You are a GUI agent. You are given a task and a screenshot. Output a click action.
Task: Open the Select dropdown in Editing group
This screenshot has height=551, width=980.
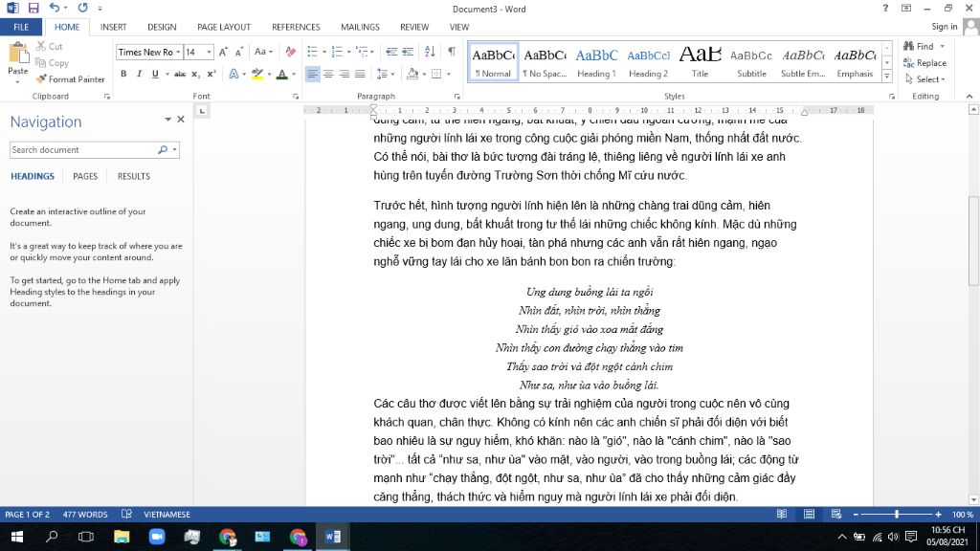[925, 79]
